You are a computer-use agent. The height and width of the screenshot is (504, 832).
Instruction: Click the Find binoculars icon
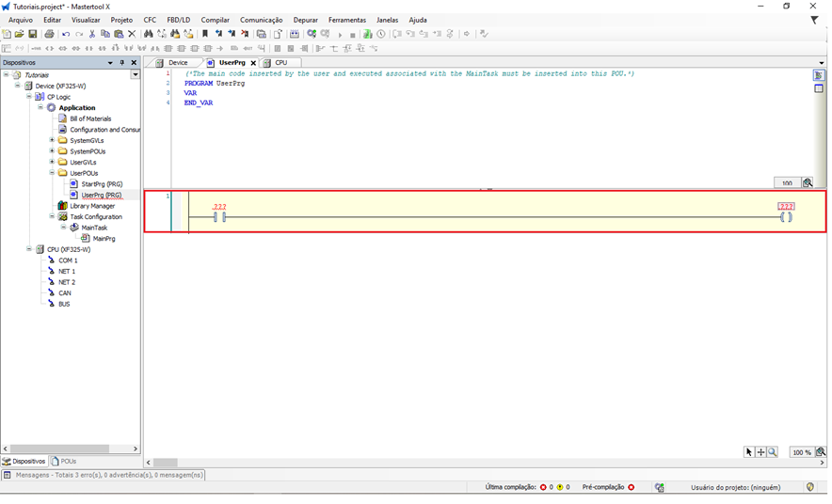coord(149,34)
